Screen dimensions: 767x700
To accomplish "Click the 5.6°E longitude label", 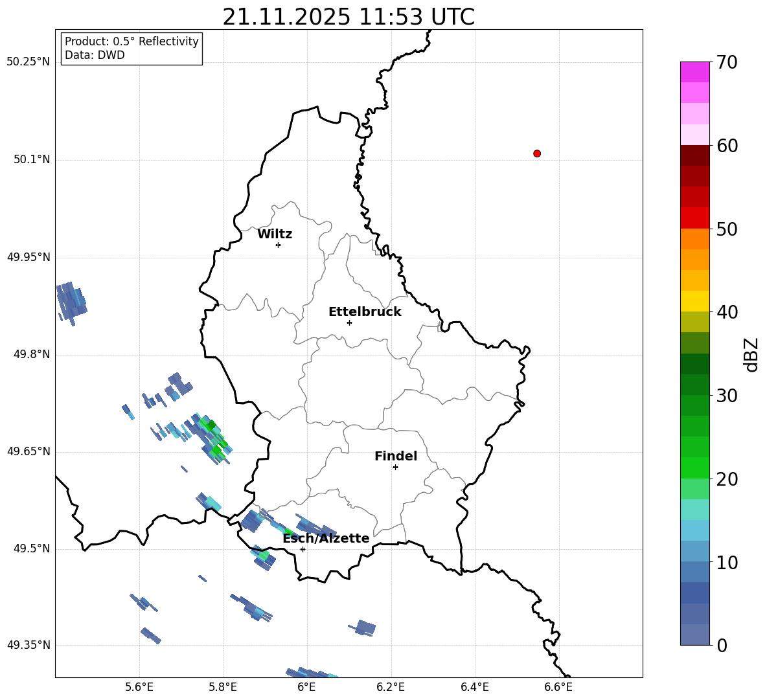I will pyautogui.click(x=139, y=687).
